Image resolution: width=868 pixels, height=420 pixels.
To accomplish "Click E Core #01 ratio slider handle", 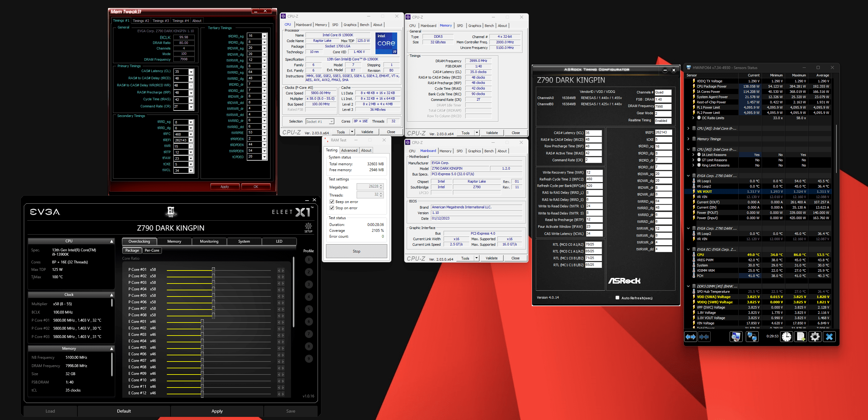I will [x=202, y=322].
